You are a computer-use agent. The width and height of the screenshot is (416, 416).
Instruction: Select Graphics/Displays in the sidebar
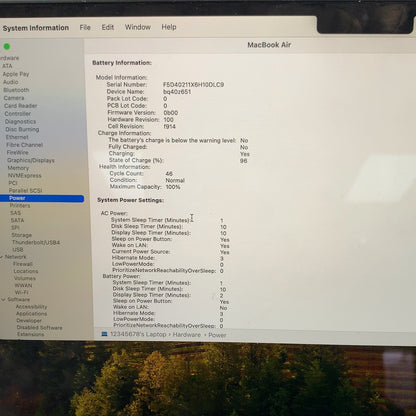click(31, 160)
